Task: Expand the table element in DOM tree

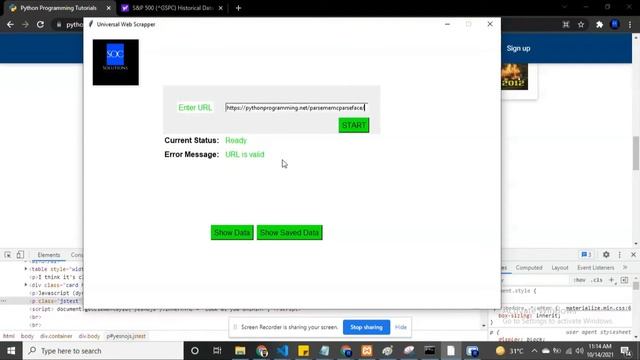Action: click(26, 269)
